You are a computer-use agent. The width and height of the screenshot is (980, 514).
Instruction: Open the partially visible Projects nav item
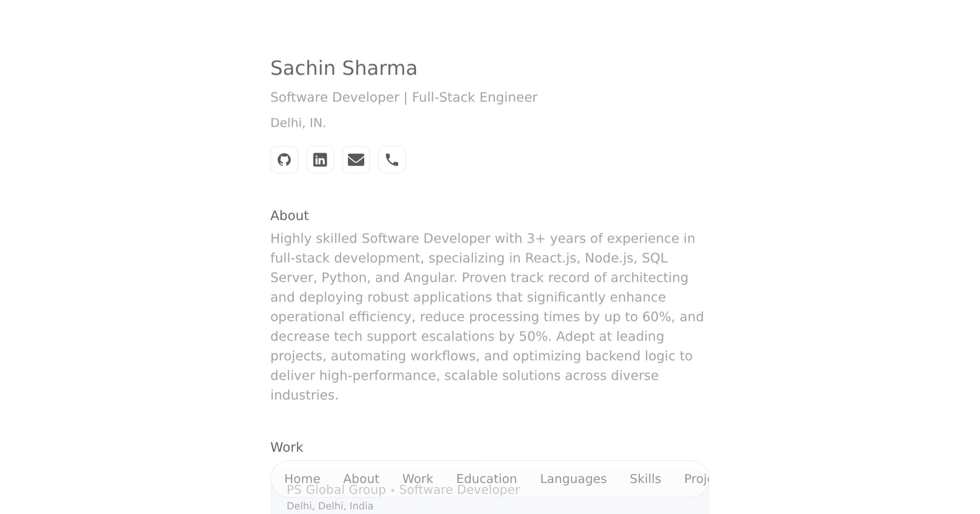point(699,479)
